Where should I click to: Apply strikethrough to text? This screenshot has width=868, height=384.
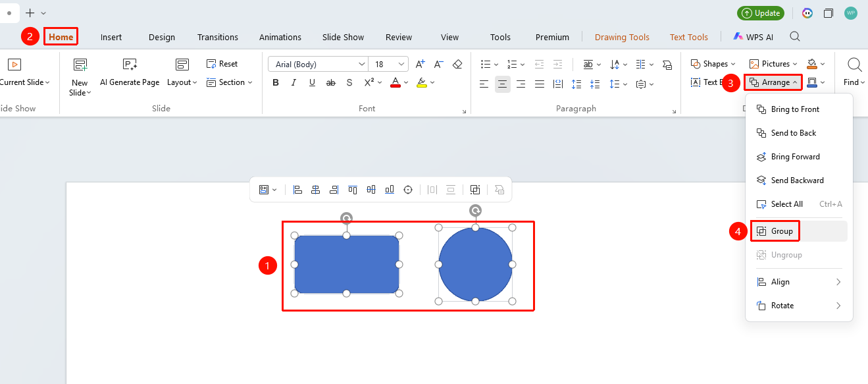331,82
